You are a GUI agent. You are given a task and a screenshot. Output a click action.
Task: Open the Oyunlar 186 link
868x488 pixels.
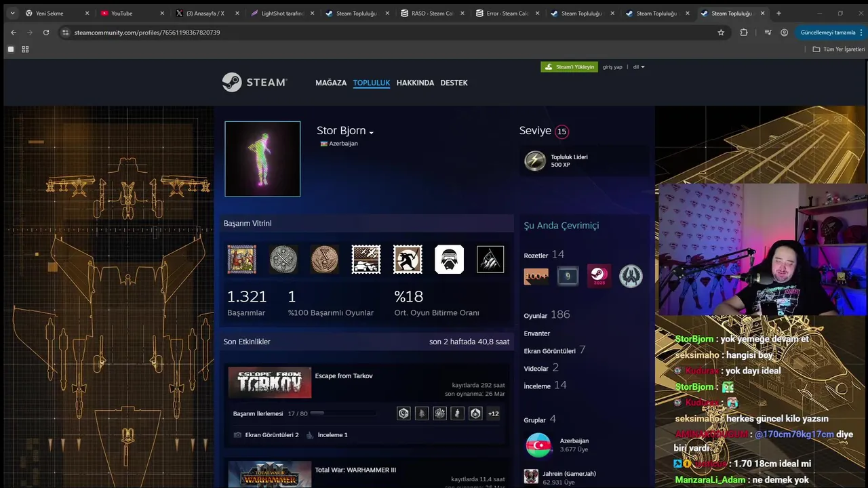547,315
